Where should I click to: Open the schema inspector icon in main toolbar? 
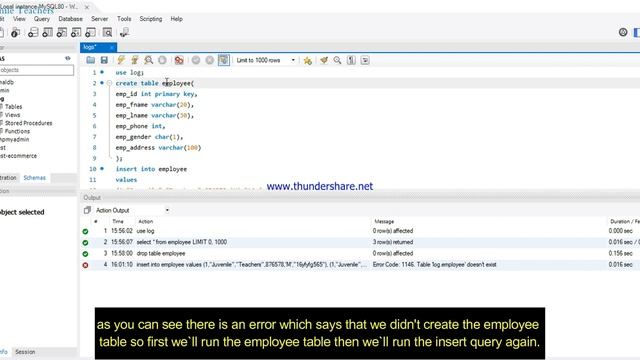[16, 33]
